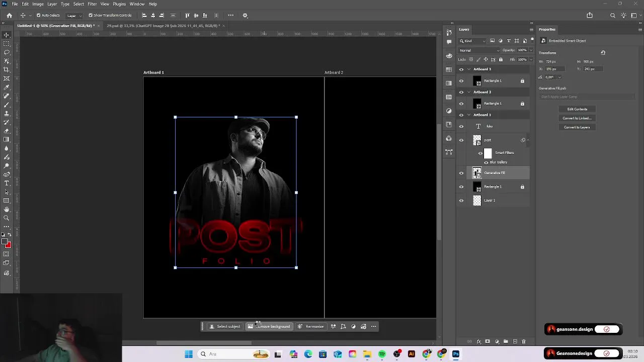Align top edges in options bar
The width and height of the screenshot is (644, 362).
point(188,16)
